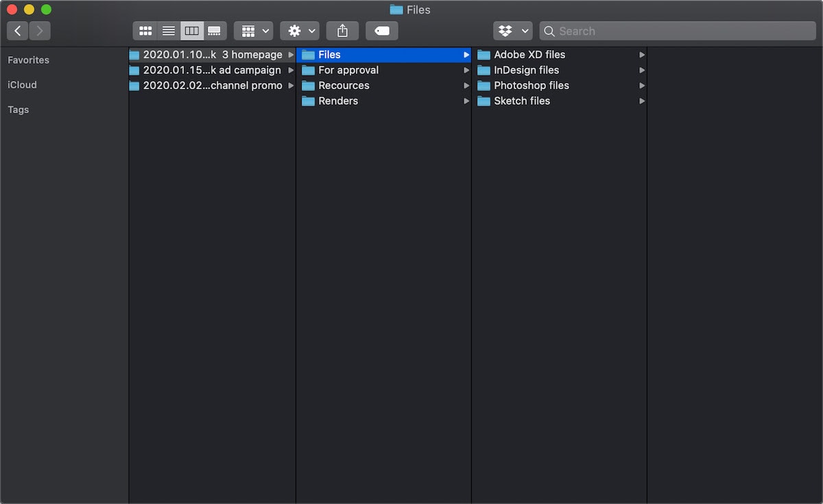Open the InDesign files folder
Screen dimensions: 823x504
point(560,70)
